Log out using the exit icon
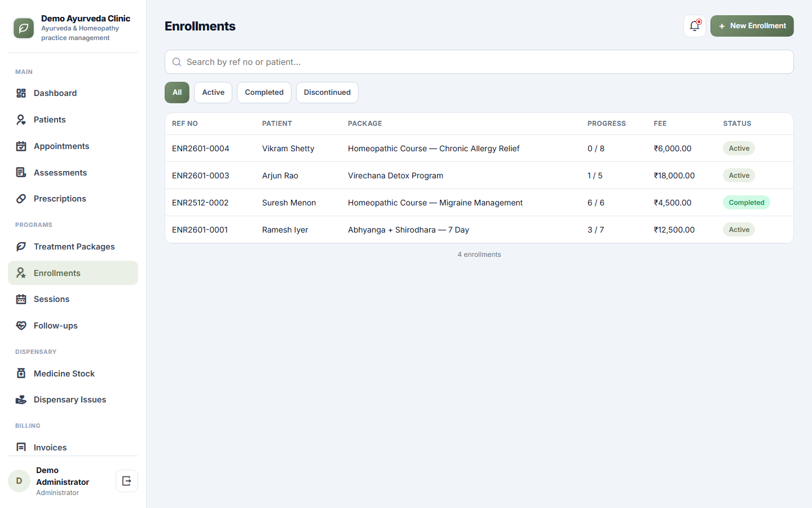The height and width of the screenshot is (508, 812). coord(127,481)
